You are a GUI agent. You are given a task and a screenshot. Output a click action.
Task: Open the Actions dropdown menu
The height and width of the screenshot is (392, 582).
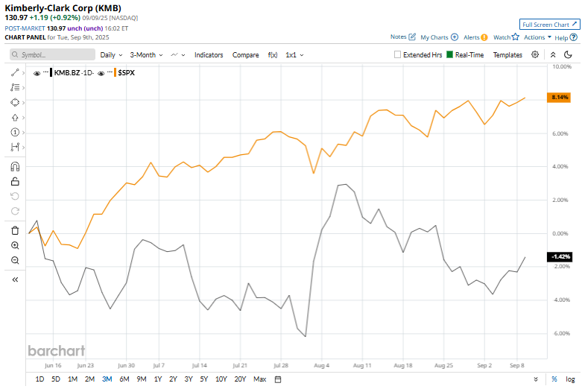537,37
